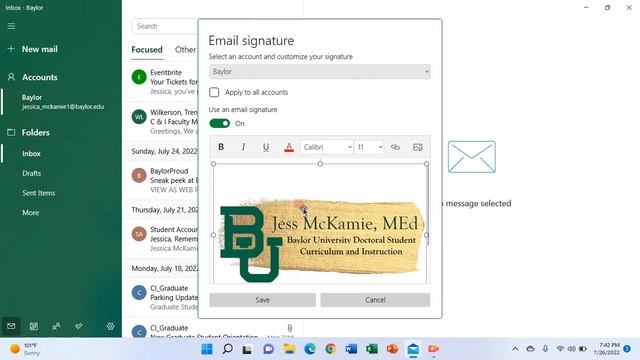Save the email signature
Image resolution: width=640 pixels, height=360 pixels.
pos(262,300)
